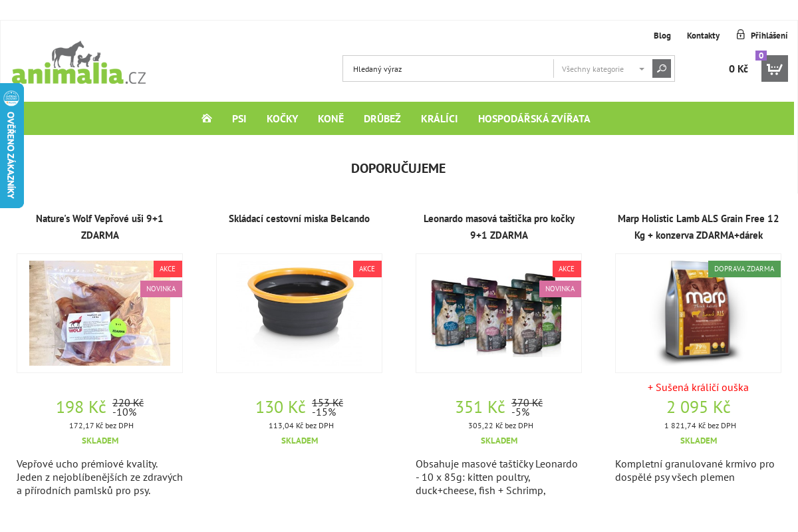Click the AKCE label on the Belcando bowl

[367, 269]
